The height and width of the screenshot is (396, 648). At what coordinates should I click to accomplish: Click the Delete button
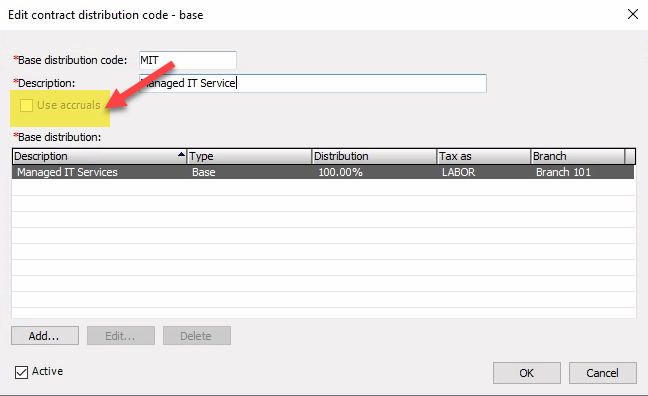pos(197,336)
